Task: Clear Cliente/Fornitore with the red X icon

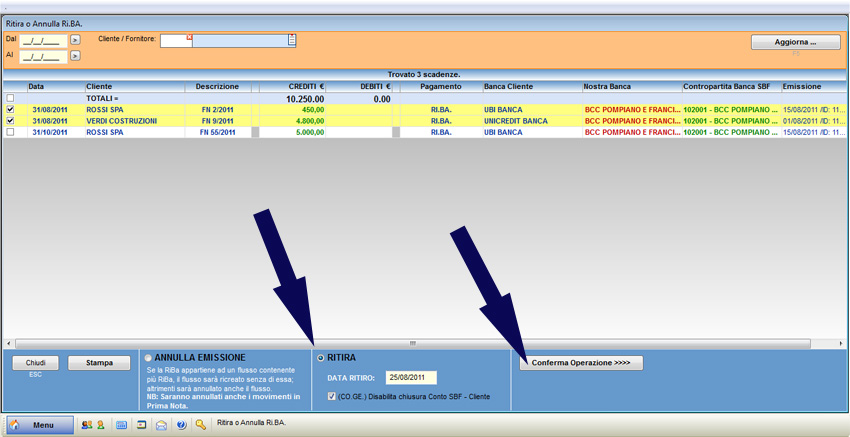Action: pyautogui.click(x=188, y=38)
